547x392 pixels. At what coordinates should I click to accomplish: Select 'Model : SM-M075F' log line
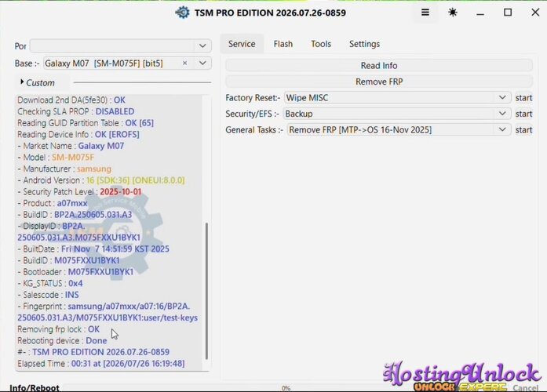pyautogui.click(x=56, y=157)
